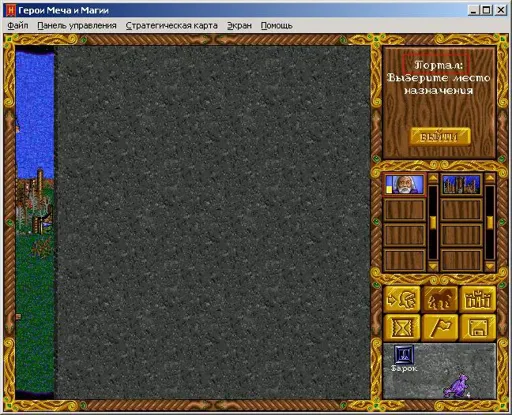This screenshot has height=415, width=512.
Task: Open the Помощь menu
Action: (276, 26)
